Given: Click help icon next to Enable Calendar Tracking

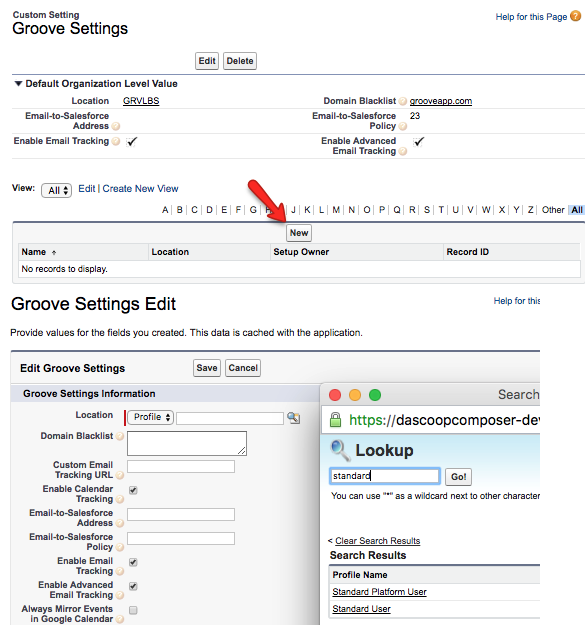Looking at the screenshot, I should (119, 499).
